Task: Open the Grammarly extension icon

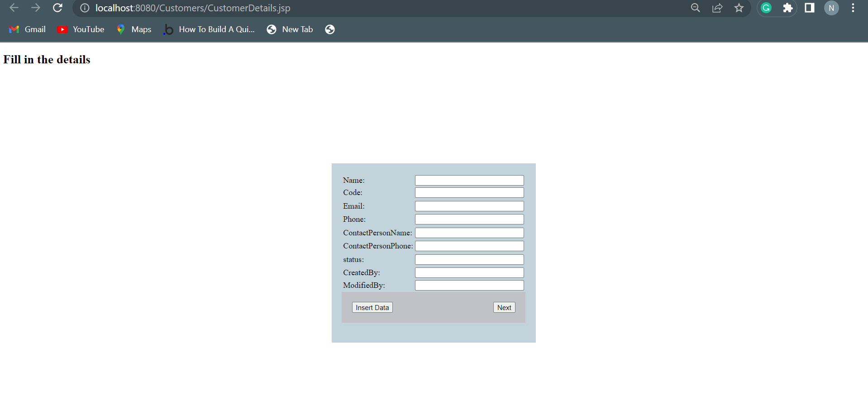Action: click(x=766, y=8)
